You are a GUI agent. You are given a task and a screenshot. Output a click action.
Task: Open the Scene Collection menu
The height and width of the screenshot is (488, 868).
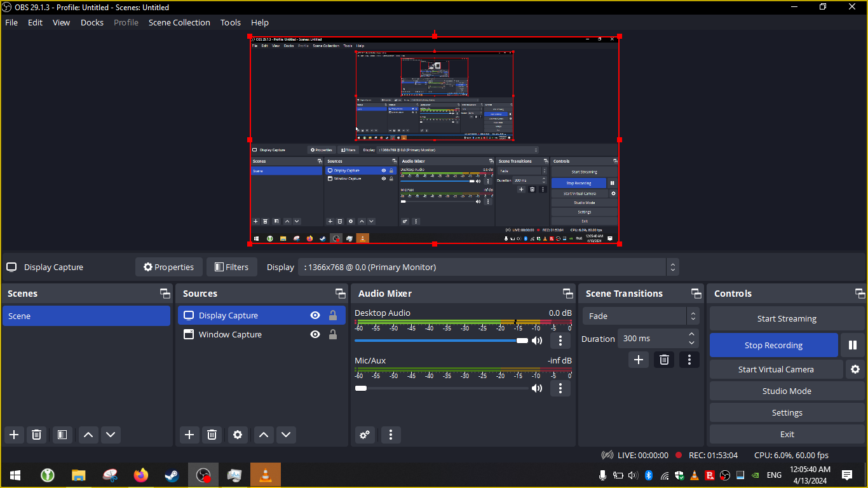[179, 22]
